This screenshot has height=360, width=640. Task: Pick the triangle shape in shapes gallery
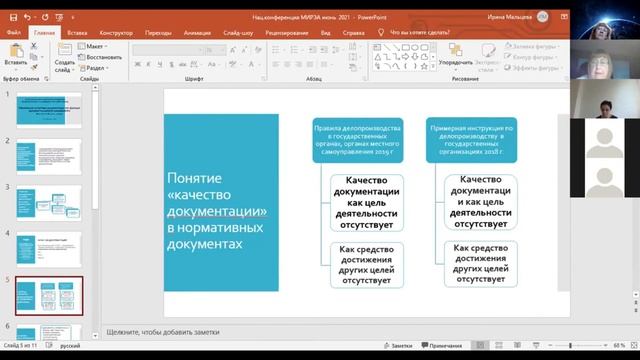click(x=378, y=57)
